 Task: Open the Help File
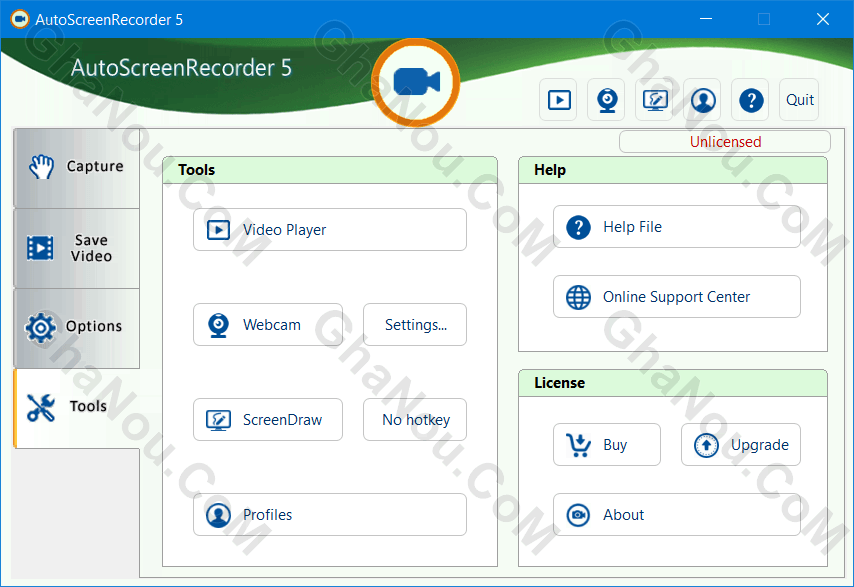coord(677,227)
